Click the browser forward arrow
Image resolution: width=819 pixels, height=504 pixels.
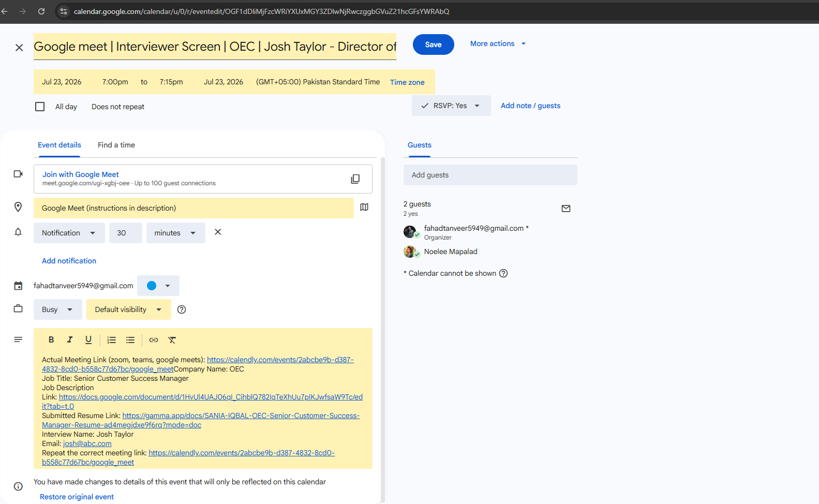coord(23,11)
